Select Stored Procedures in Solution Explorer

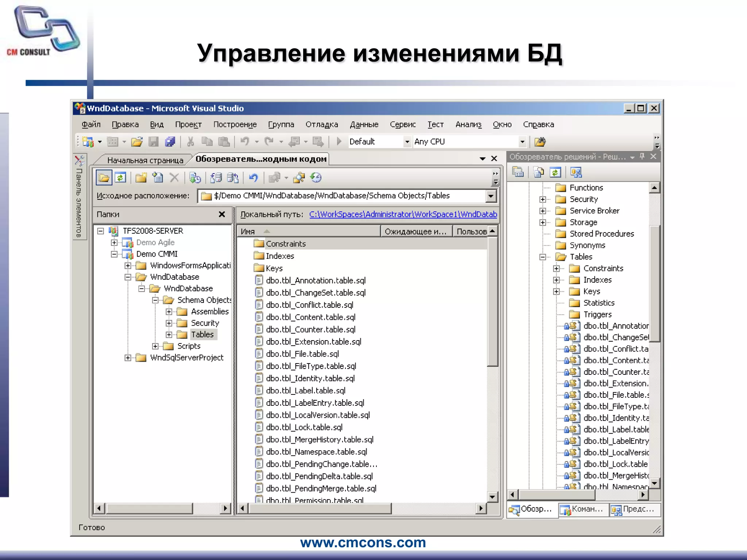[x=601, y=234]
